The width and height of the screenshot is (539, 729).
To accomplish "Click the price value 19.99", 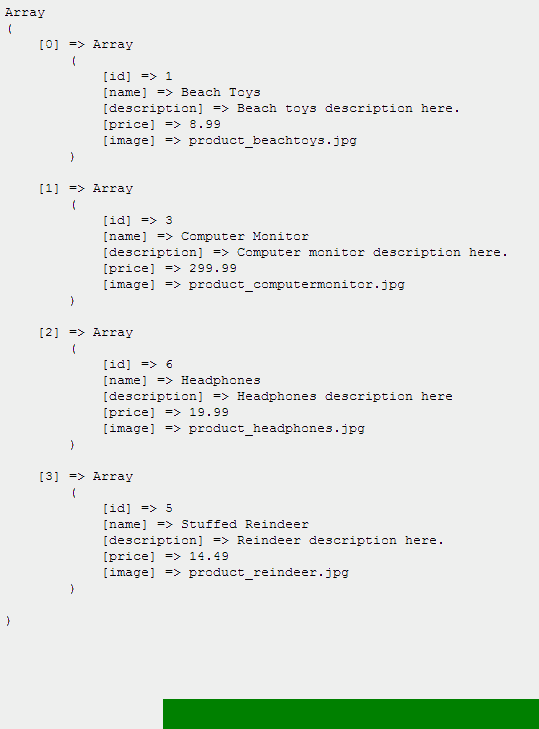I will click(209, 412).
